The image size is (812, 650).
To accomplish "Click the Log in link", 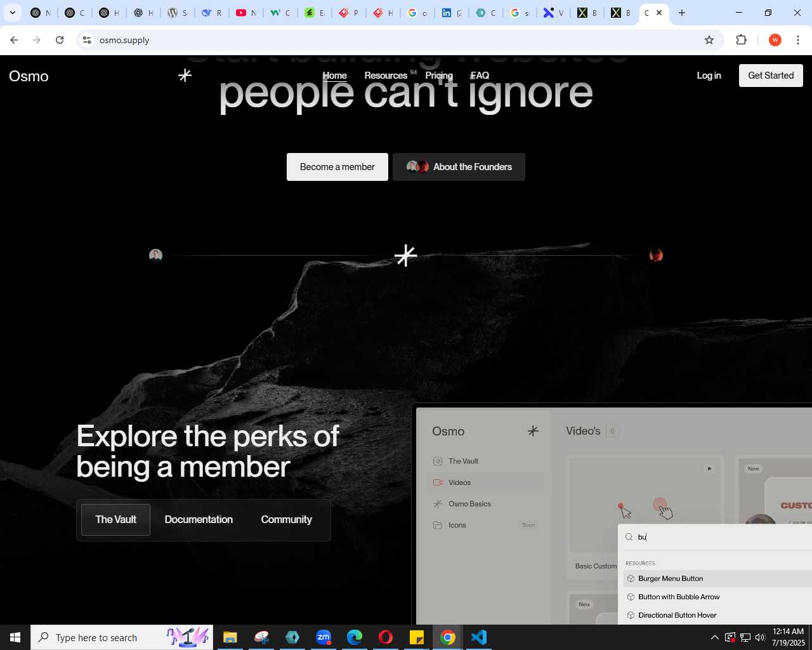I will [x=709, y=76].
